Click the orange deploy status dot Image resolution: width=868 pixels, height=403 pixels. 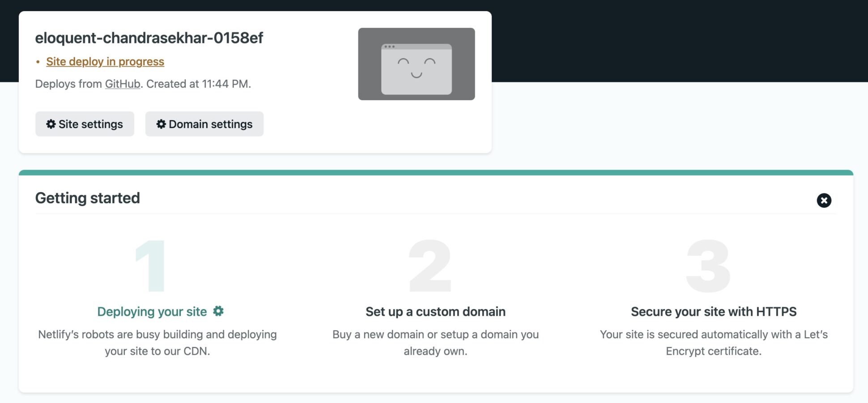(38, 62)
